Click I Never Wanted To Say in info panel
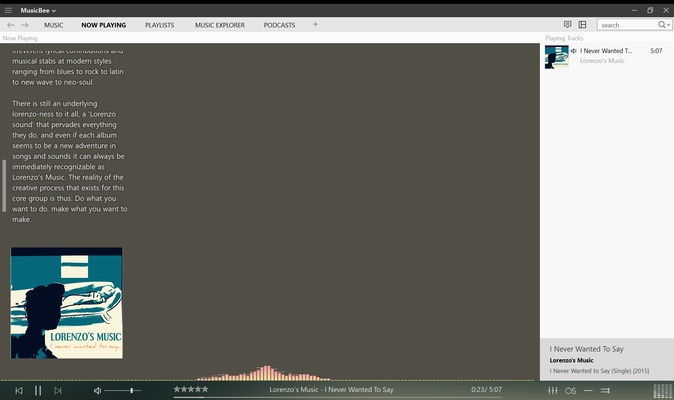674x400 pixels. click(x=586, y=349)
